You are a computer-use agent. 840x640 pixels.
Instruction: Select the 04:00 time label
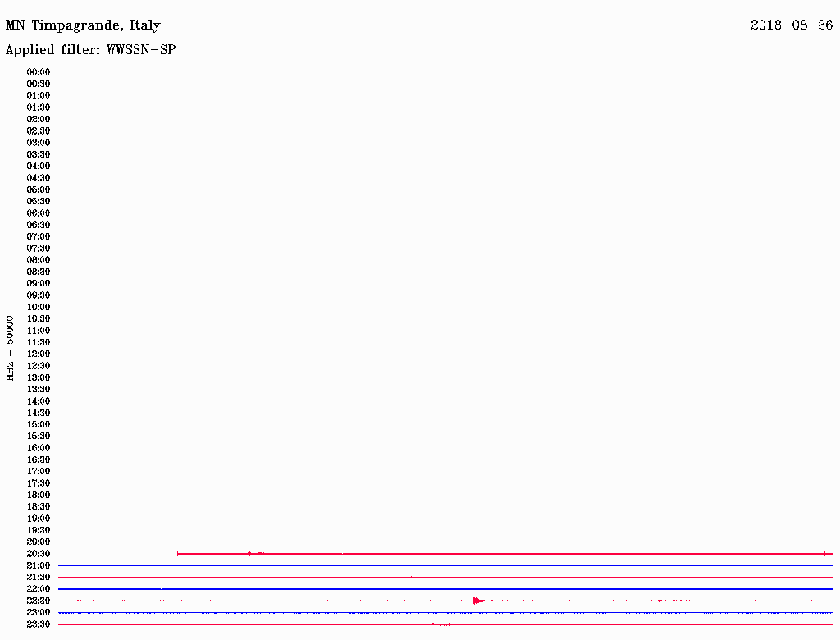[39, 167]
